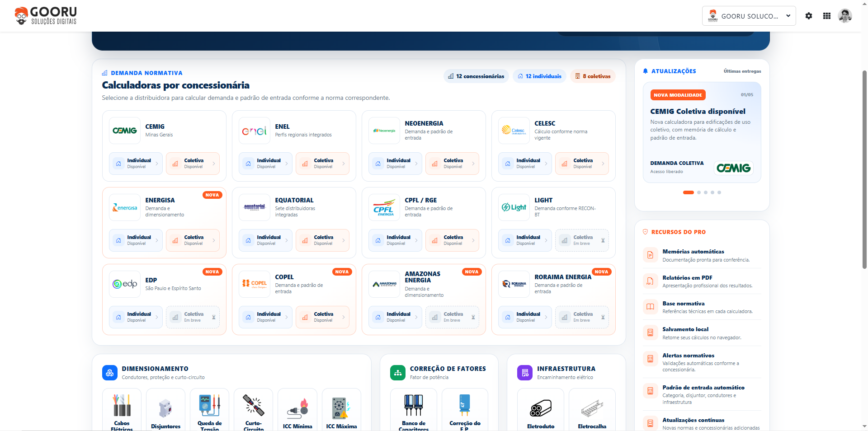
Task: Click the Enel logo
Action: click(x=255, y=131)
